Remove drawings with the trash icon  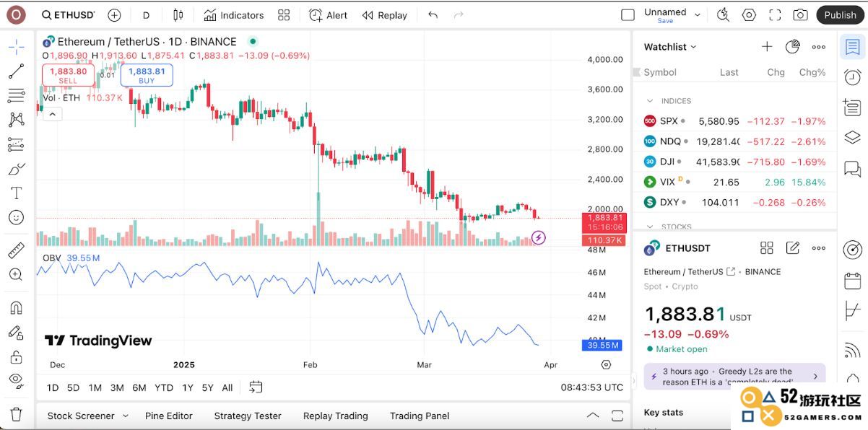[16, 414]
